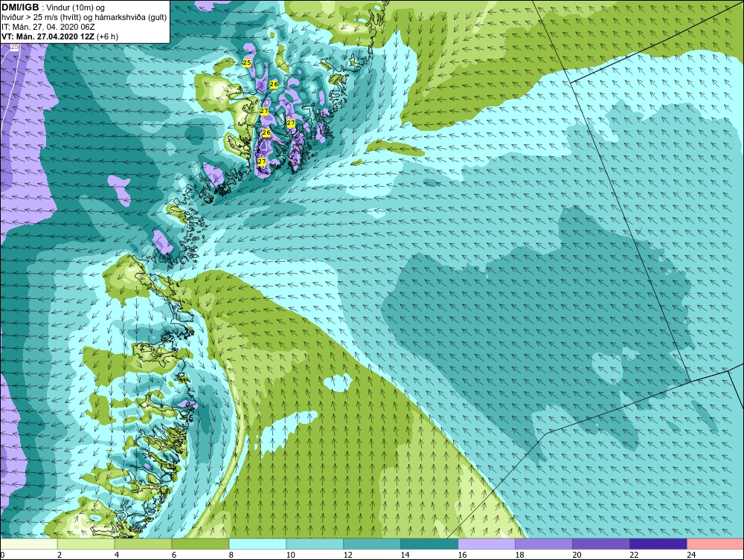Click the legend scale value "2"
The height and width of the screenshot is (560, 744).
(x=60, y=555)
